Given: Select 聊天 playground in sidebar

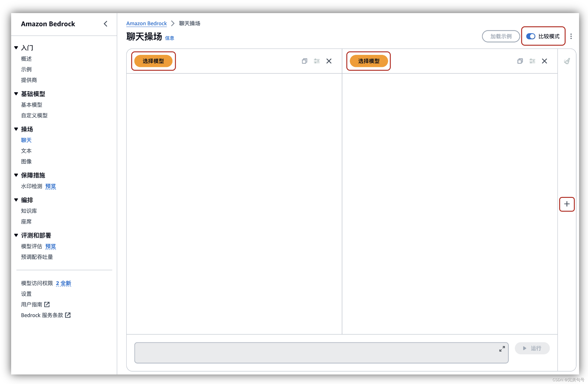Looking at the screenshot, I should pyautogui.click(x=26, y=140).
